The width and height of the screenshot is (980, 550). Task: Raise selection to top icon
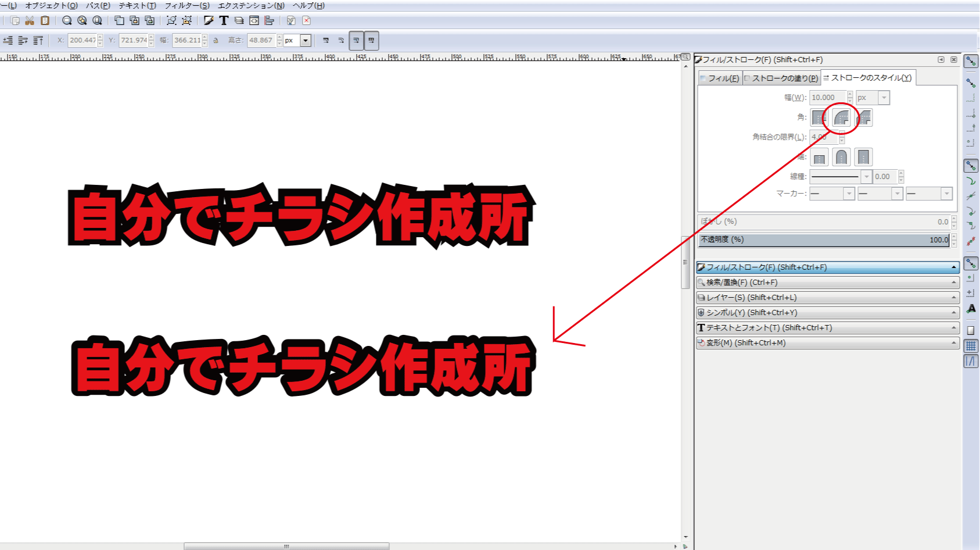click(x=38, y=41)
